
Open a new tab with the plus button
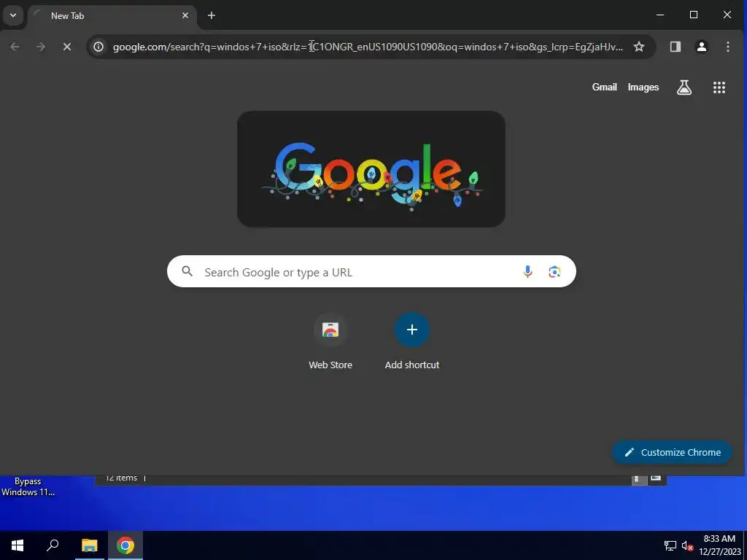pyautogui.click(x=212, y=16)
